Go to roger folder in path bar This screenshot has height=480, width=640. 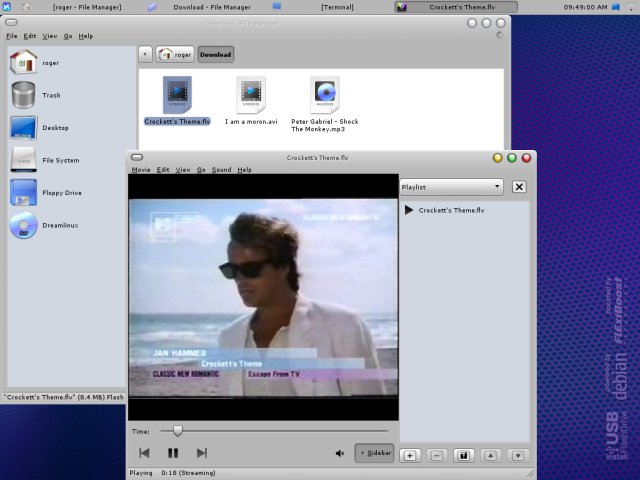(175, 54)
